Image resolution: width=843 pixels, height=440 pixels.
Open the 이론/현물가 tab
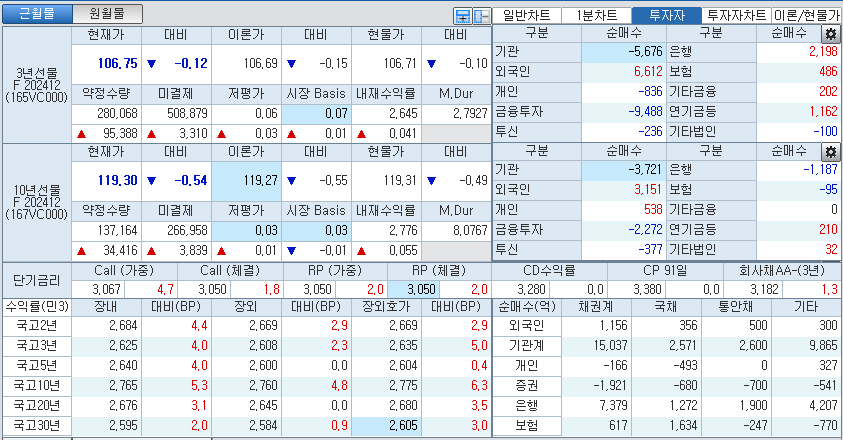(806, 15)
